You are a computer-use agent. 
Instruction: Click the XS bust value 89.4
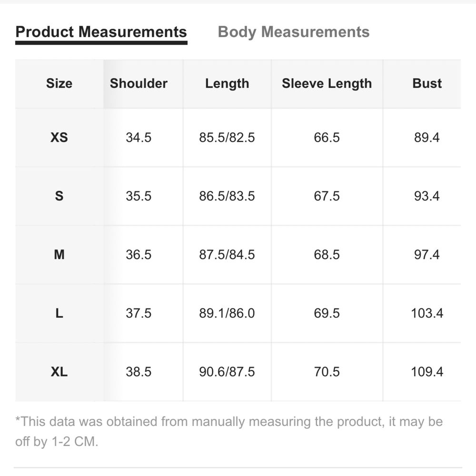coord(427,138)
